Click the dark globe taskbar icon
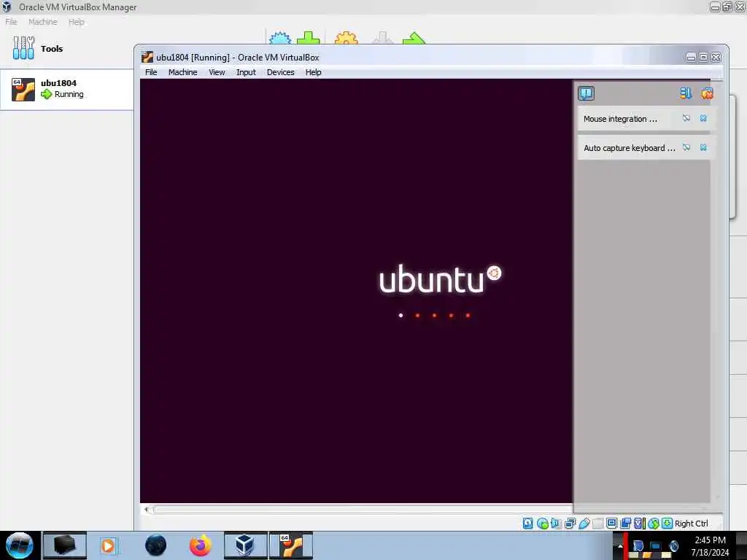The image size is (747, 560). pyautogui.click(x=155, y=545)
